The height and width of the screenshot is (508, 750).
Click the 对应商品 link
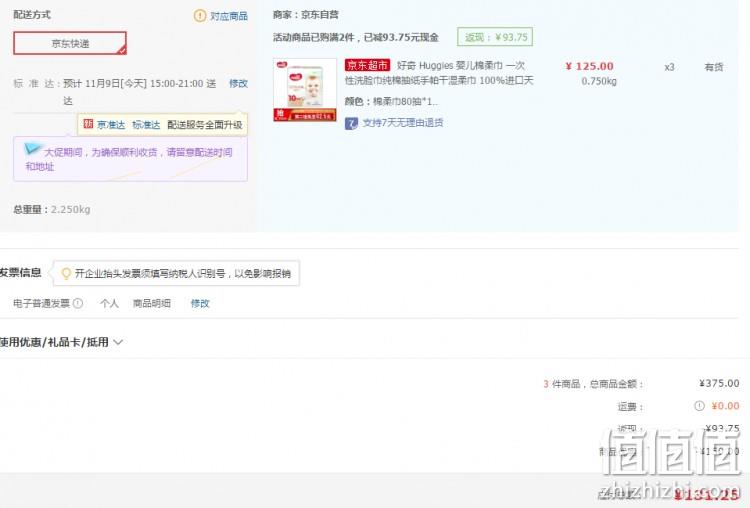[x=229, y=16]
